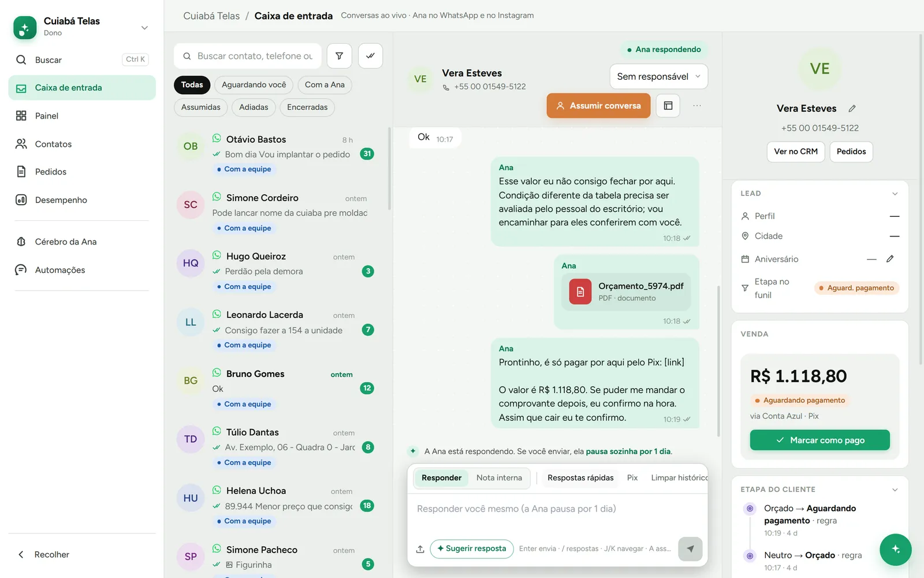Collapse the LEAD section chevron
Image resolution: width=924 pixels, height=578 pixels.
pos(895,194)
